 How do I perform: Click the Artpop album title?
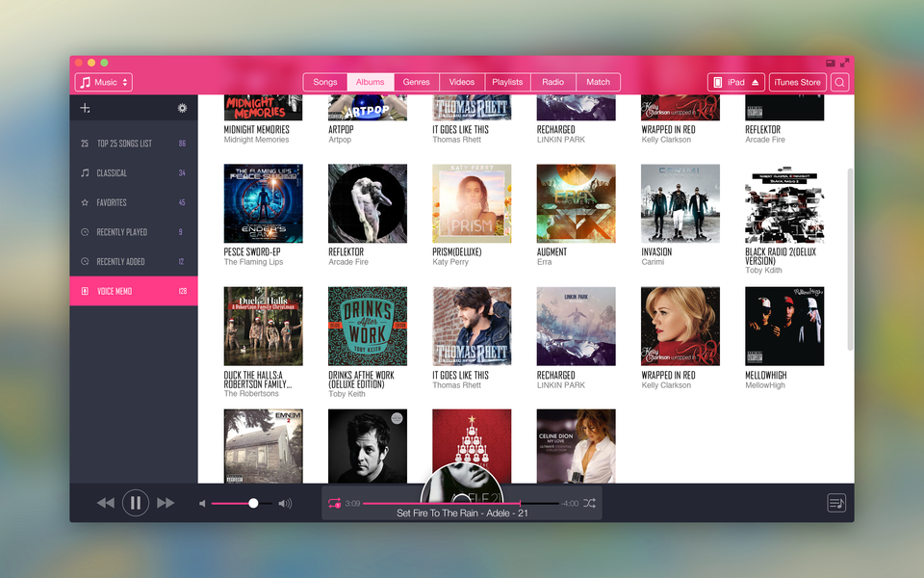[x=341, y=130]
